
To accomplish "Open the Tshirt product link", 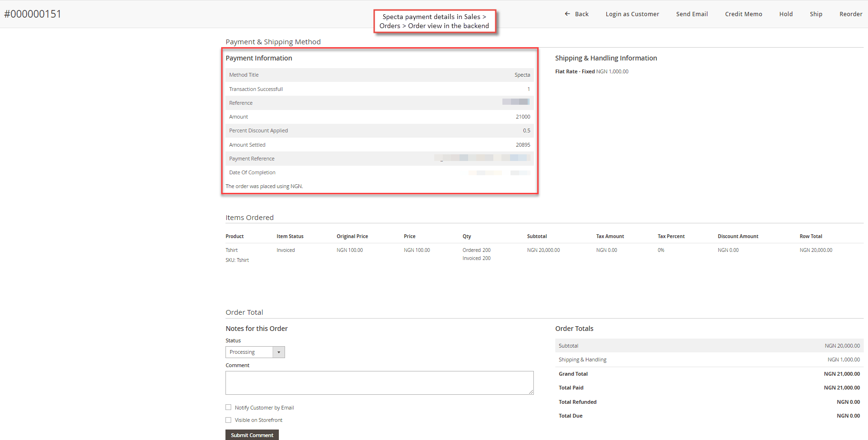I will tap(232, 250).
